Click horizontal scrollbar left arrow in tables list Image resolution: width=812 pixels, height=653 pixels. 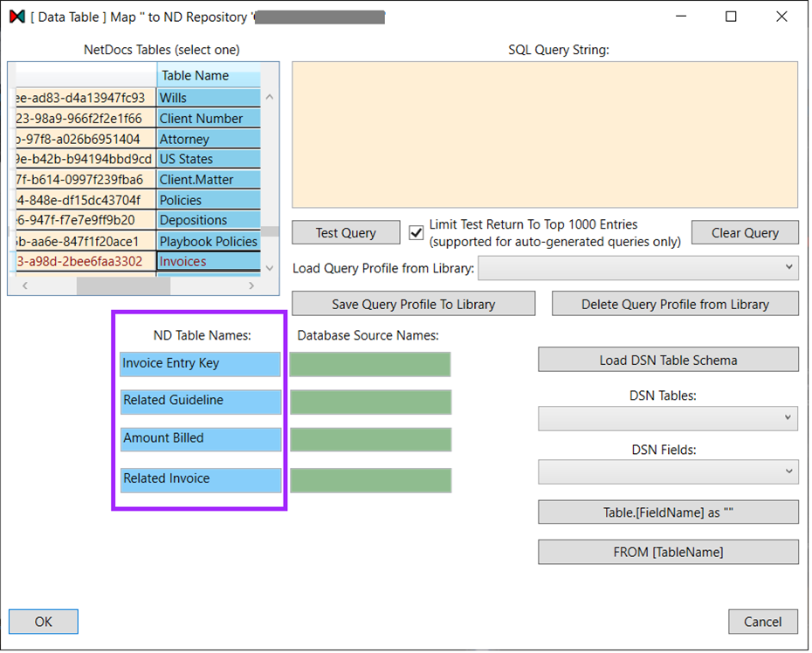(24, 285)
